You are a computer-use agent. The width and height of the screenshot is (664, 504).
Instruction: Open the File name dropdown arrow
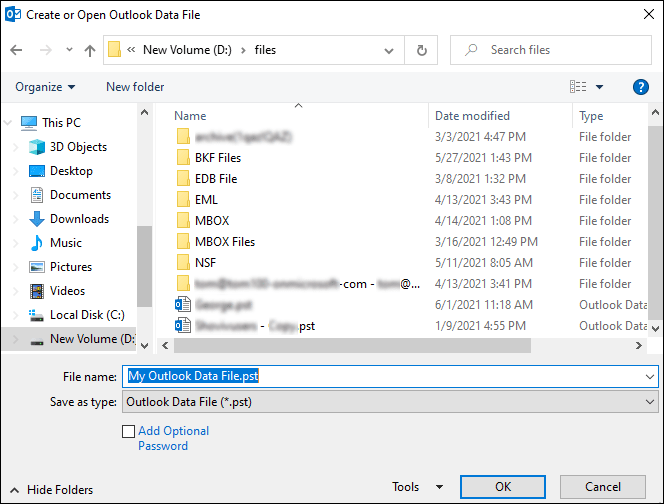coord(650,377)
